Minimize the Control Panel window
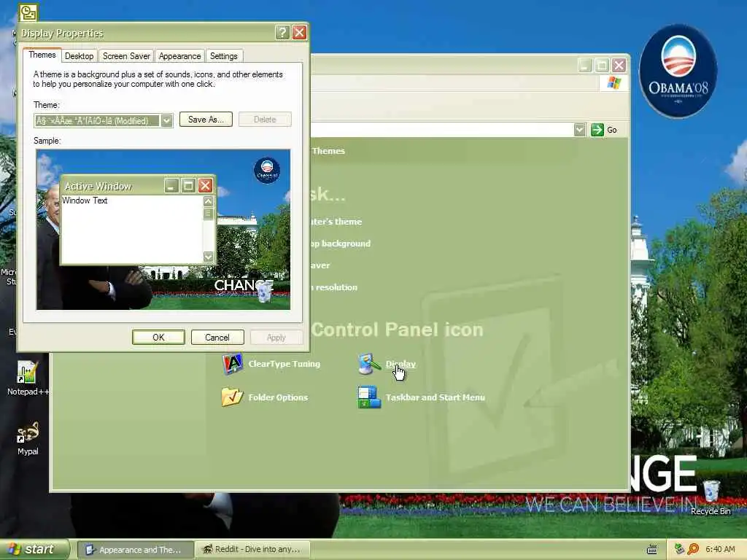Viewport: 747px width, 560px height. [585, 65]
